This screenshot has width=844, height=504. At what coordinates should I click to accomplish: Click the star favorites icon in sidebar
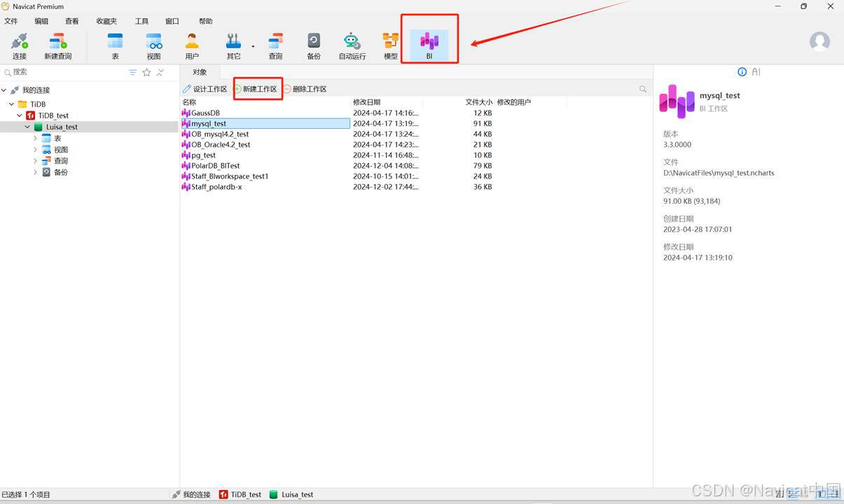click(146, 72)
